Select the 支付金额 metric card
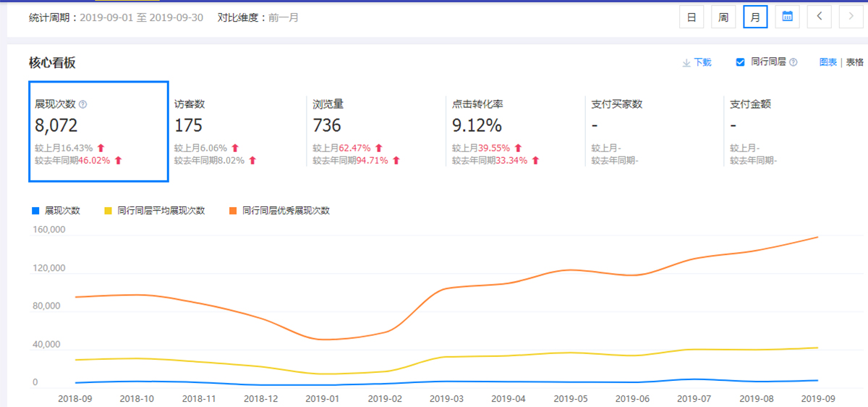Screen dimensions: 868x407 (x=793, y=132)
